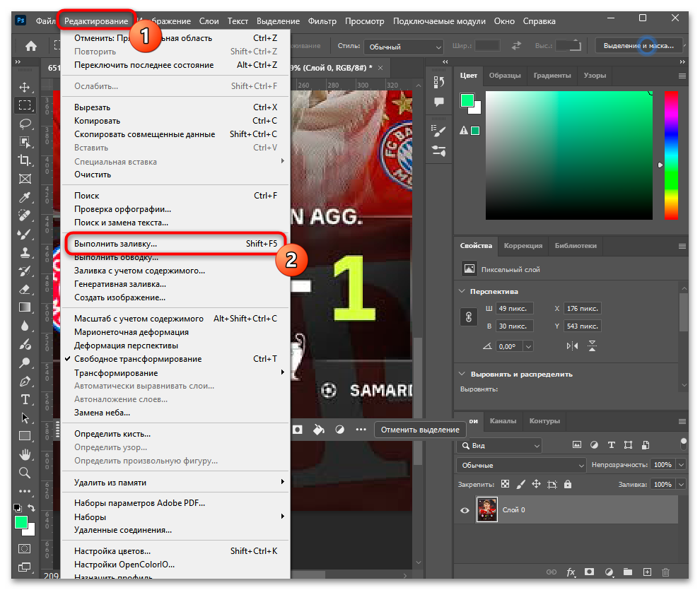This screenshot has height=590, width=700.
Task: Choose Копировать from Edit menu
Action: coord(175,121)
